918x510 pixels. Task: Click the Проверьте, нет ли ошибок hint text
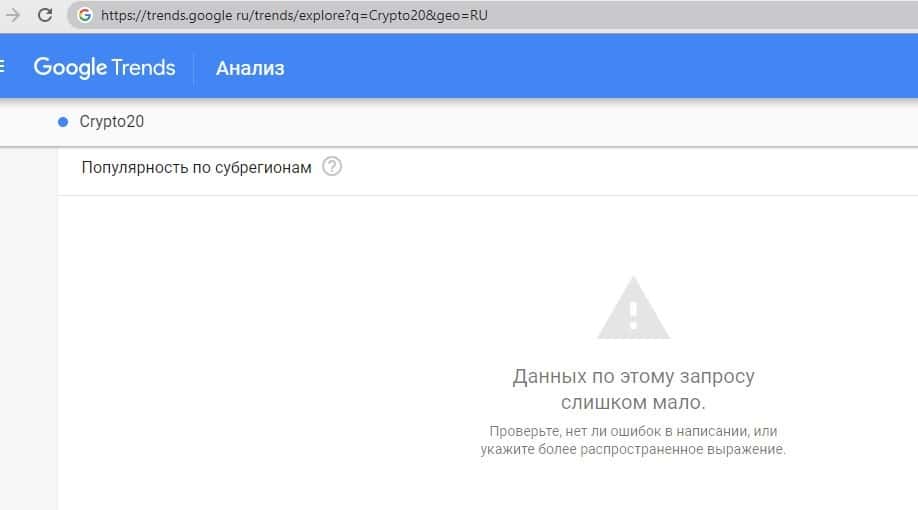[x=633, y=431]
